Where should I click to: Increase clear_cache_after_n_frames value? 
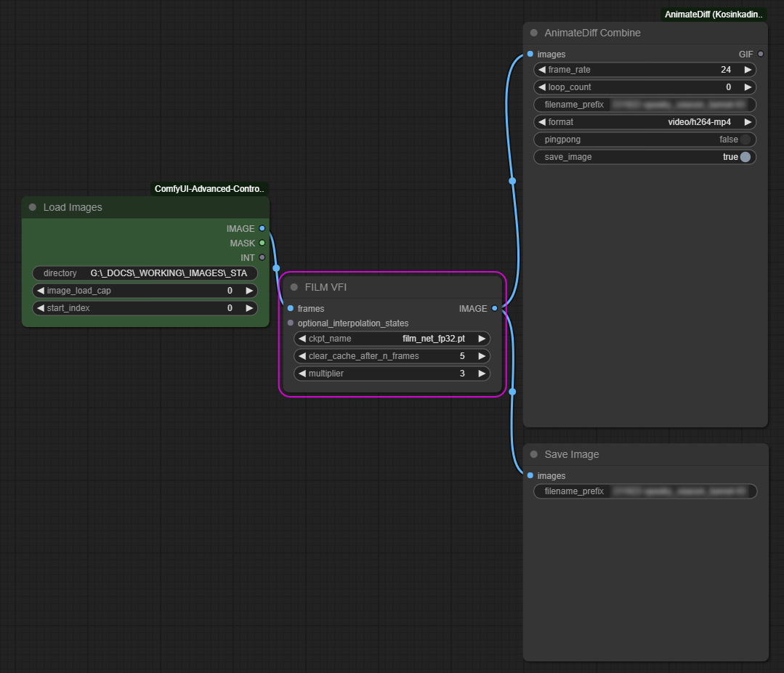coord(482,356)
